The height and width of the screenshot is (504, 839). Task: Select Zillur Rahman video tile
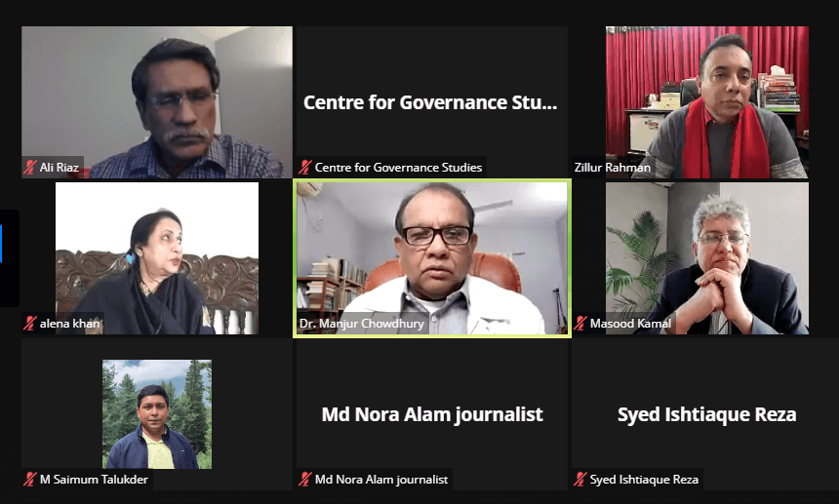pos(707,102)
